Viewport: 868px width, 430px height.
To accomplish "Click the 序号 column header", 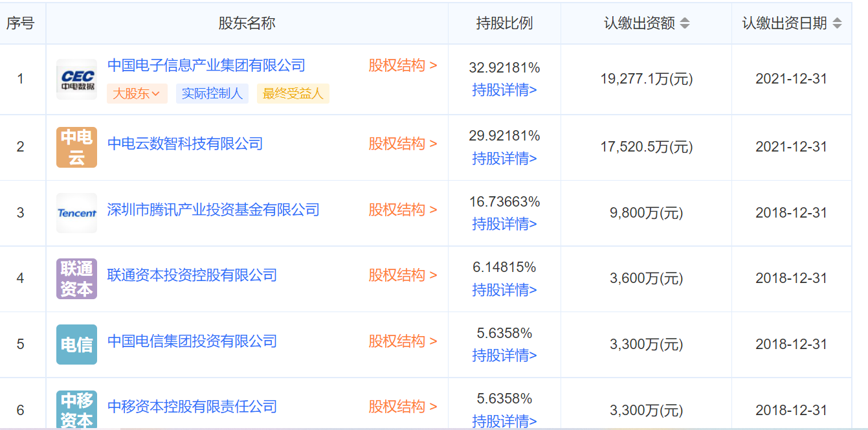I will pyautogui.click(x=20, y=23).
